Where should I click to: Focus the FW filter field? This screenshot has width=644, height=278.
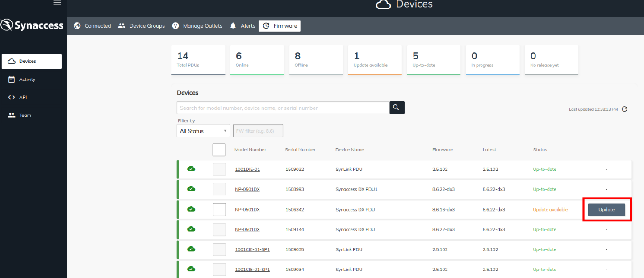(x=258, y=131)
